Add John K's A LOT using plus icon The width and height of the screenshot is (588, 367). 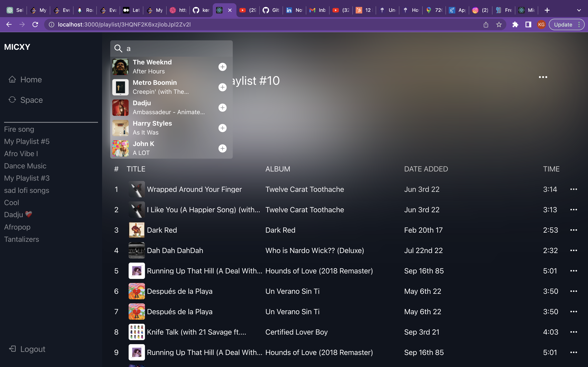pyautogui.click(x=222, y=148)
